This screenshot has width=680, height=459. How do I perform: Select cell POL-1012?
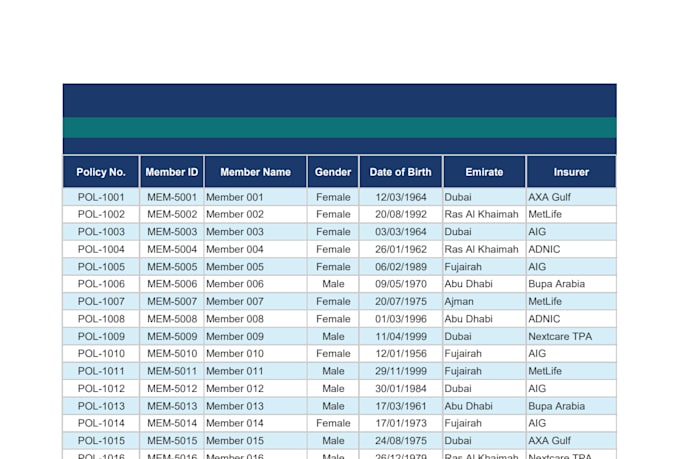(x=101, y=388)
